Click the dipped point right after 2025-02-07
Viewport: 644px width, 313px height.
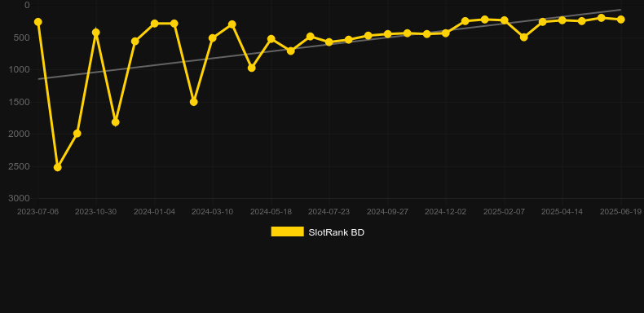pyautogui.click(x=523, y=37)
